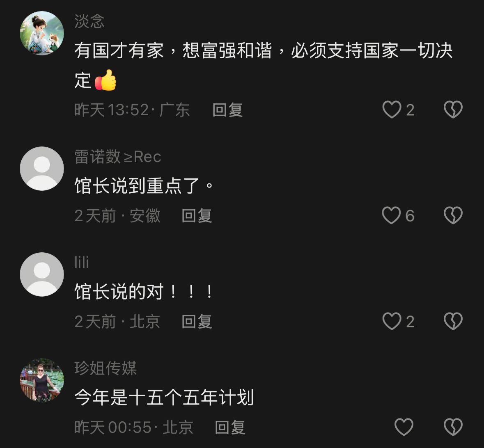This screenshot has height=448, width=484.
Task: Like lili's comment with the heart icon
Action: (x=392, y=321)
